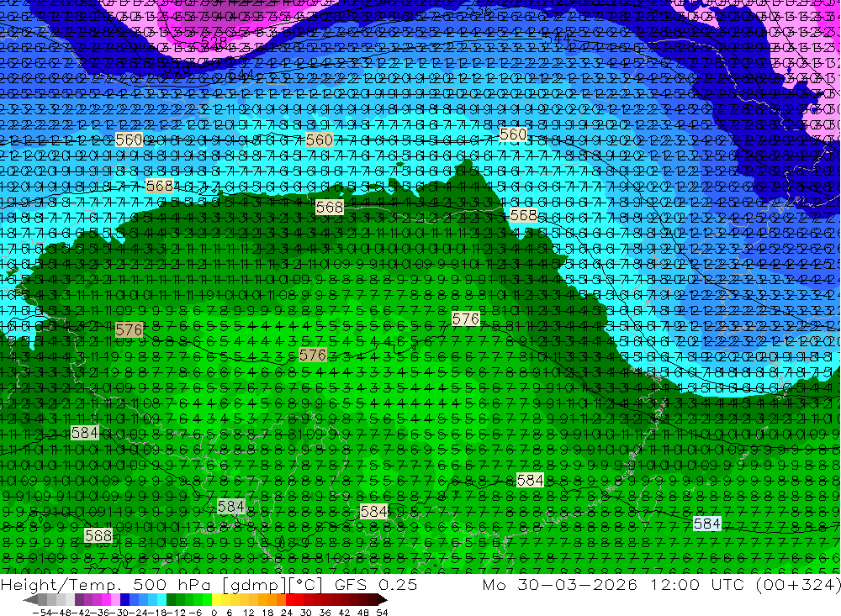Image resolution: width=841 pixels, height=616 pixels.
Task: Click the '-18' legend value
Action: pyautogui.click(x=158, y=613)
